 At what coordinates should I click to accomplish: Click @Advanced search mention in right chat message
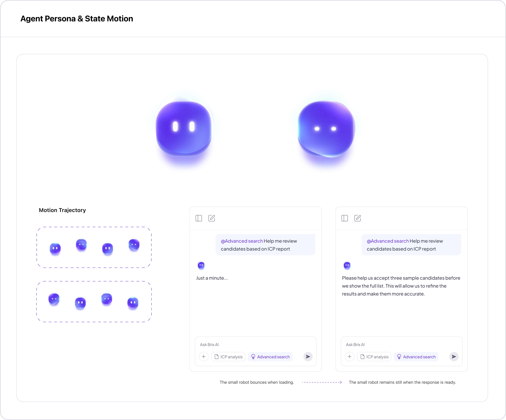388,241
